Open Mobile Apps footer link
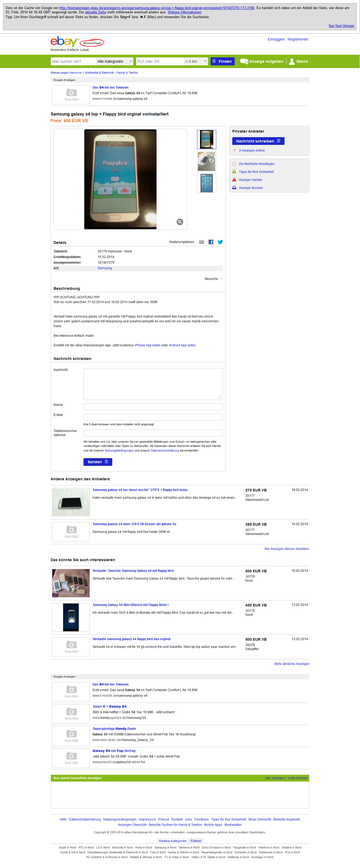The height and width of the screenshot is (868, 360). point(213,825)
